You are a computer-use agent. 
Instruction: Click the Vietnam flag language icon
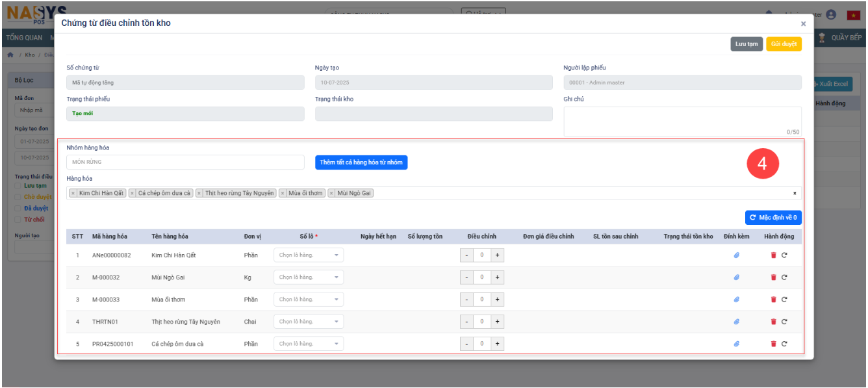(853, 15)
